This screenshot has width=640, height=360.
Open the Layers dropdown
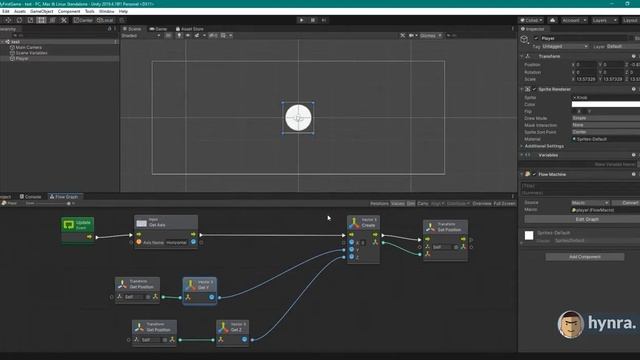(604, 20)
